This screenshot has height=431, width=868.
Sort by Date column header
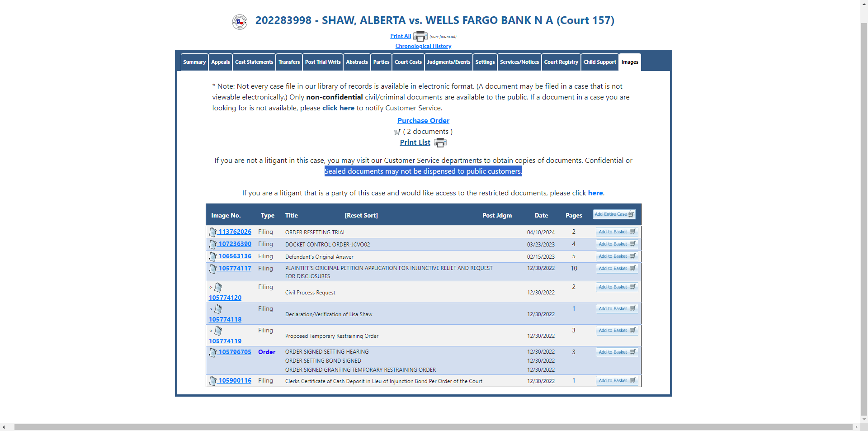click(541, 216)
